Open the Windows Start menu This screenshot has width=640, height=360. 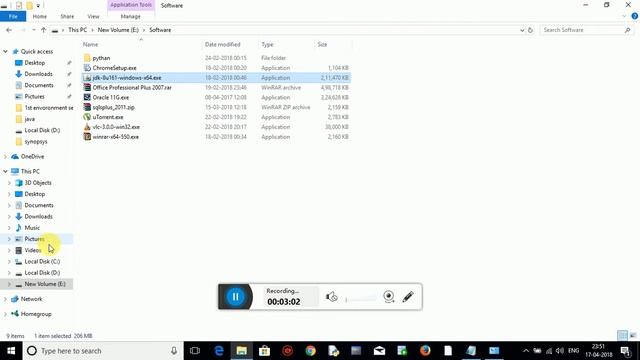click(x=11, y=351)
